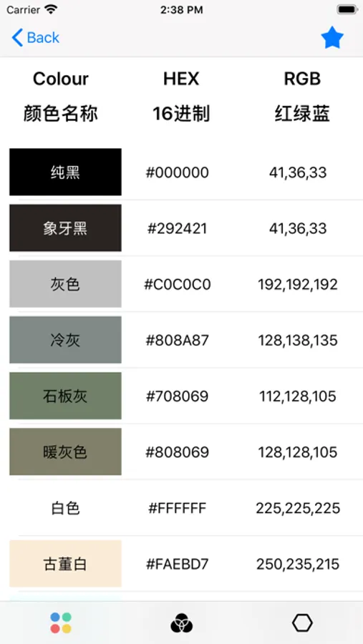The image size is (363, 644).
Task: Select the 石板灰 slate gray swatch
Action: 65,396
